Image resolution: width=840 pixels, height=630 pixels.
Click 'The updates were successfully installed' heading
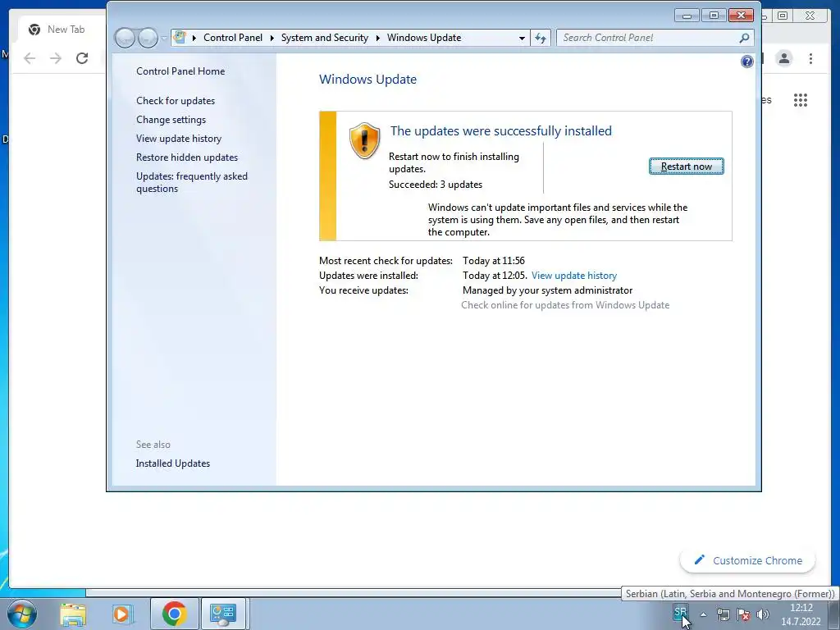pos(501,130)
